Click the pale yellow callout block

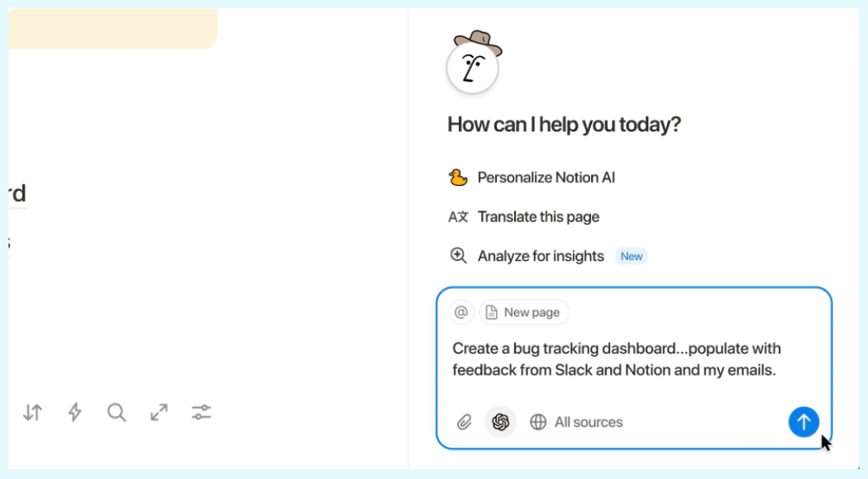tap(112, 28)
